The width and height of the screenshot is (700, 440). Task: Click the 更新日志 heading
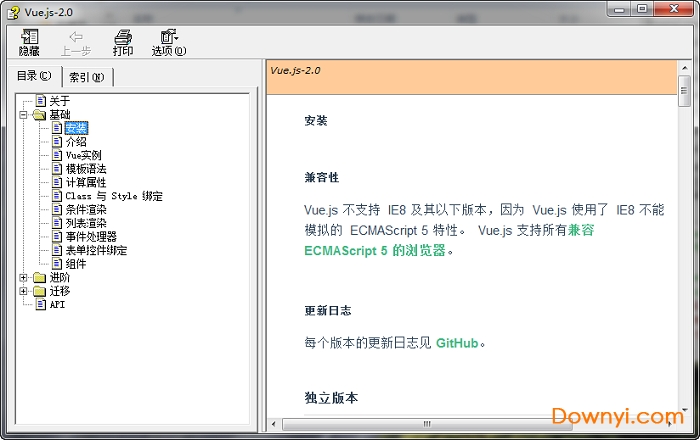[x=328, y=311]
